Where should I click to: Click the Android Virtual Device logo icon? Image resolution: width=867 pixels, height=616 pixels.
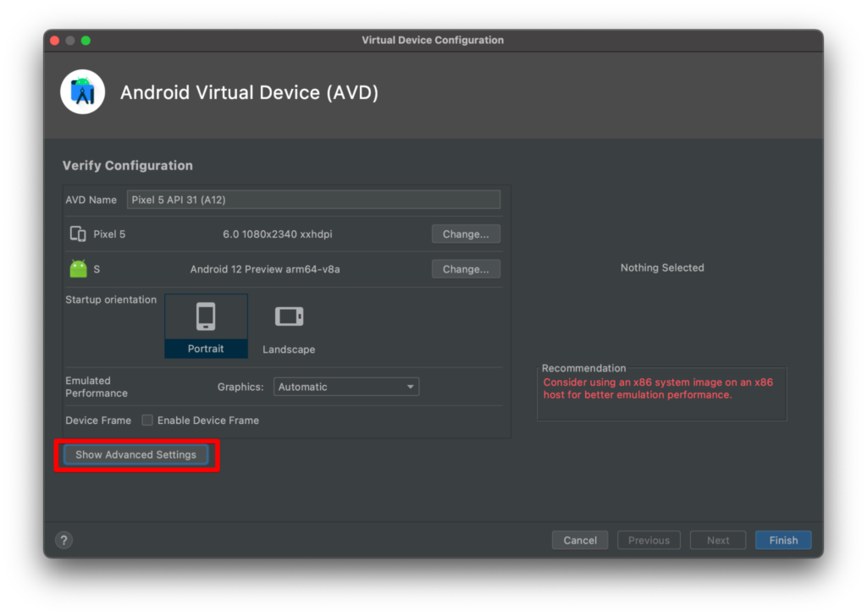82,92
